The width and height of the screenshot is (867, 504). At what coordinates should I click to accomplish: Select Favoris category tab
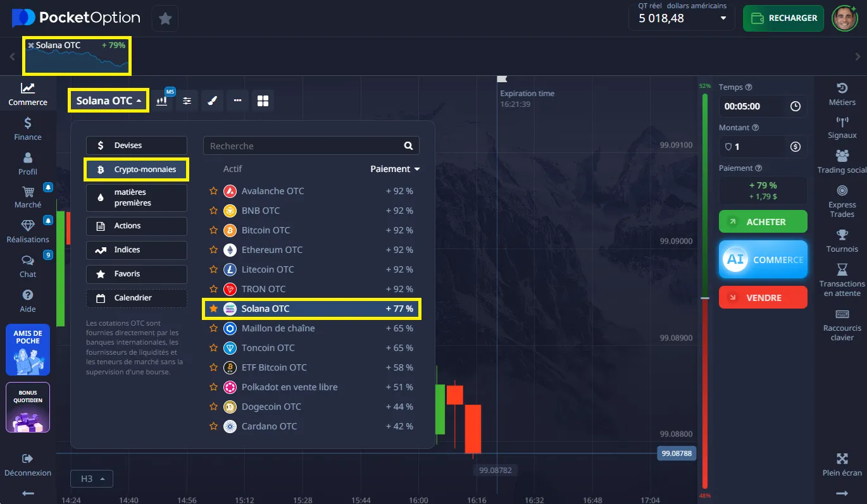(137, 274)
